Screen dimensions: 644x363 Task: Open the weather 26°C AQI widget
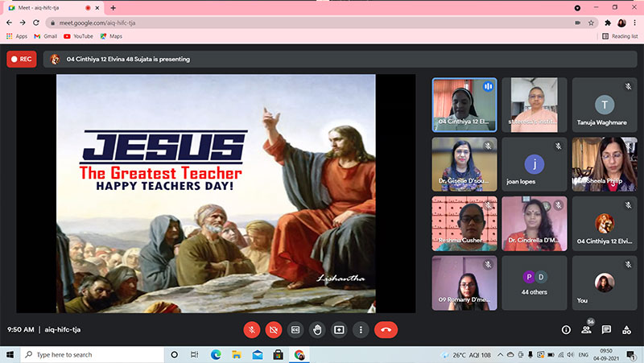(466, 355)
